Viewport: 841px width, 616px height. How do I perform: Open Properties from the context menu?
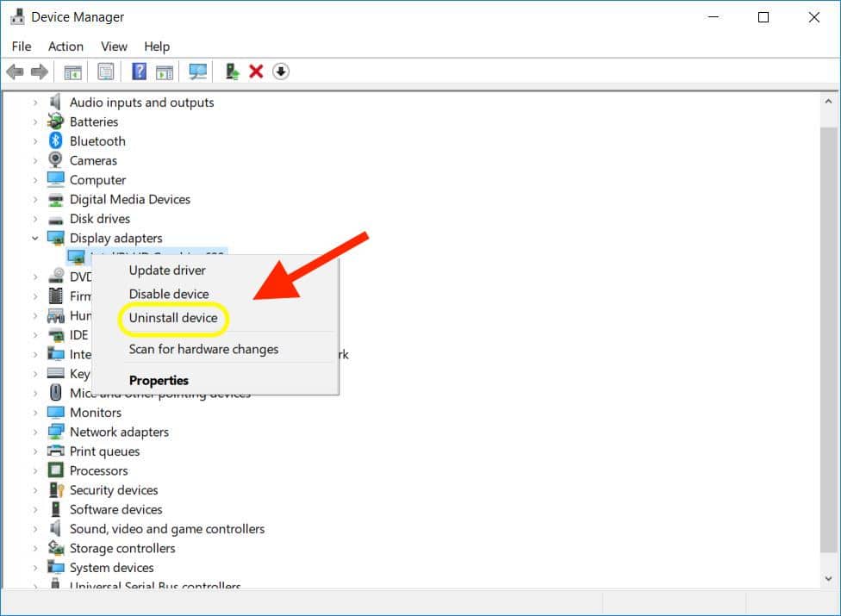pos(159,380)
